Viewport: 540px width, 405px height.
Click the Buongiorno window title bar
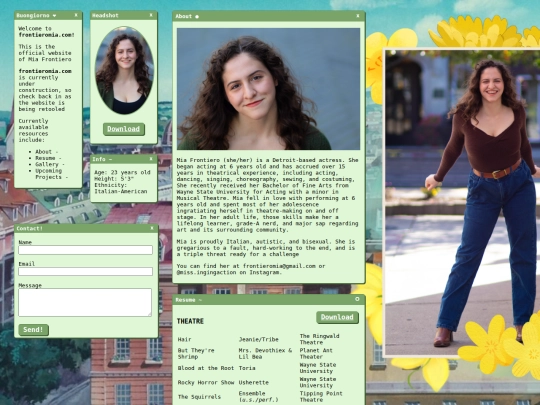pyautogui.click(x=48, y=15)
